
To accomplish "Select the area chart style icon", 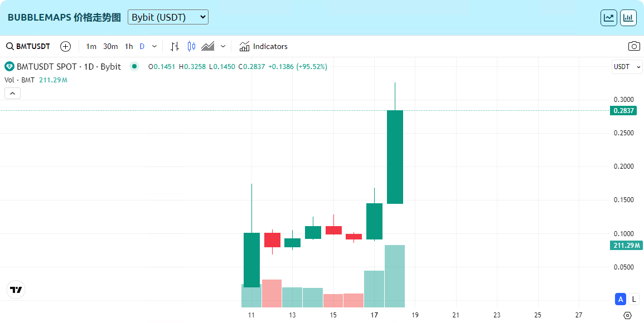I will pyautogui.click(x=209, y=46).
